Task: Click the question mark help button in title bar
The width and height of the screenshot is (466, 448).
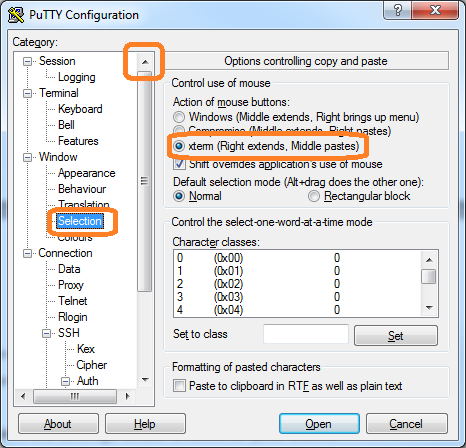Action: tap(397, 10)
